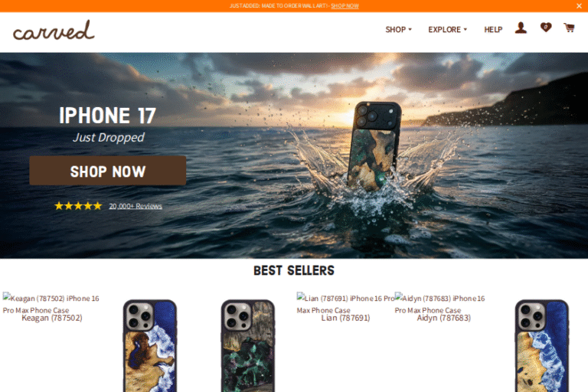The image size is (588, 392).
Task: Open the shopping cart icon
Action: pyautogui.click(x=569, y=28)
